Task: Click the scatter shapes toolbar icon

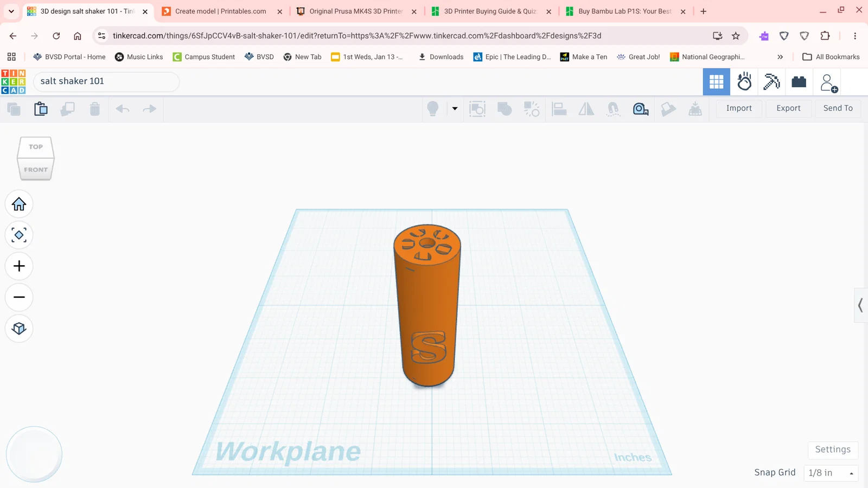Action: 532,109
